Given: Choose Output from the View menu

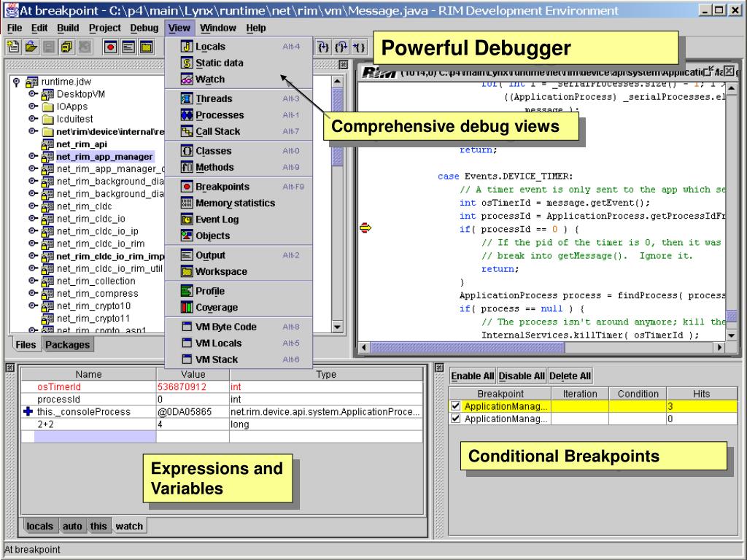Looking at the screenshot, I should tap(239, 255).
